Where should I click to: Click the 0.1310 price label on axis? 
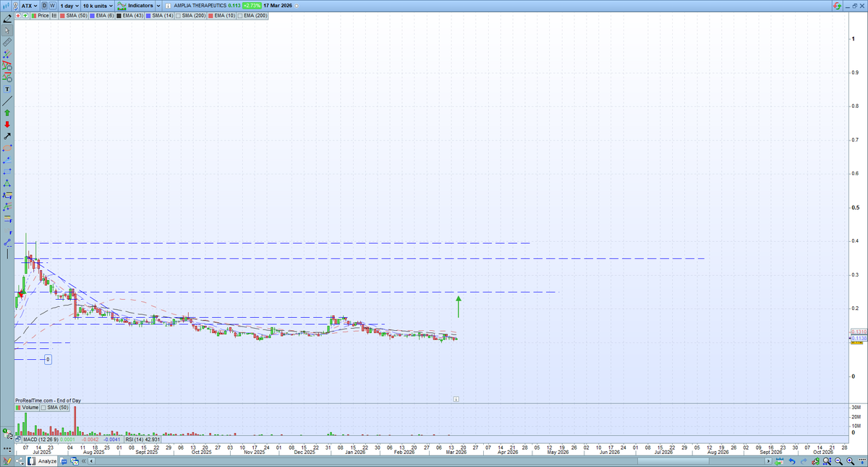(x=858, y=332)
